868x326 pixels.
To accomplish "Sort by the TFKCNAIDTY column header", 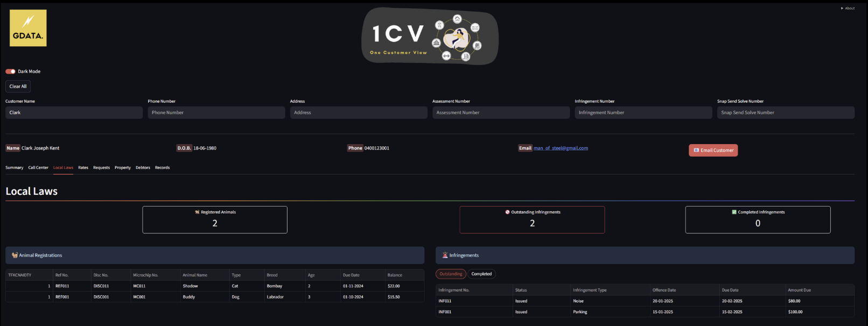I will point(29,275).
